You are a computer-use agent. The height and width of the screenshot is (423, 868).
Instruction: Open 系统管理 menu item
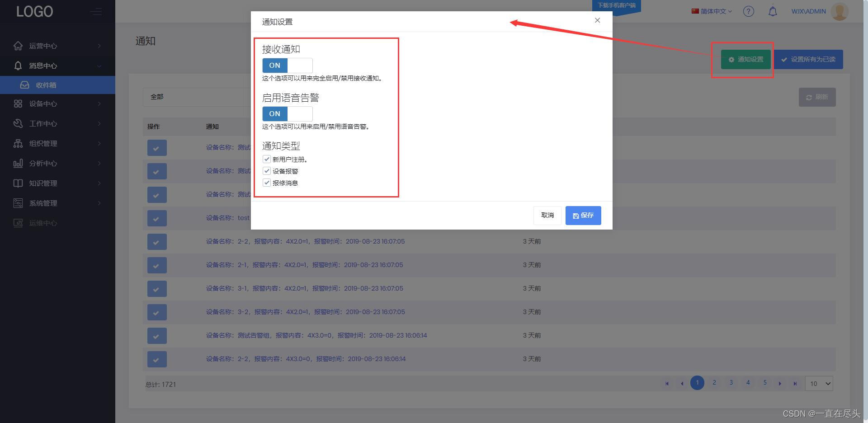point(57,203)
